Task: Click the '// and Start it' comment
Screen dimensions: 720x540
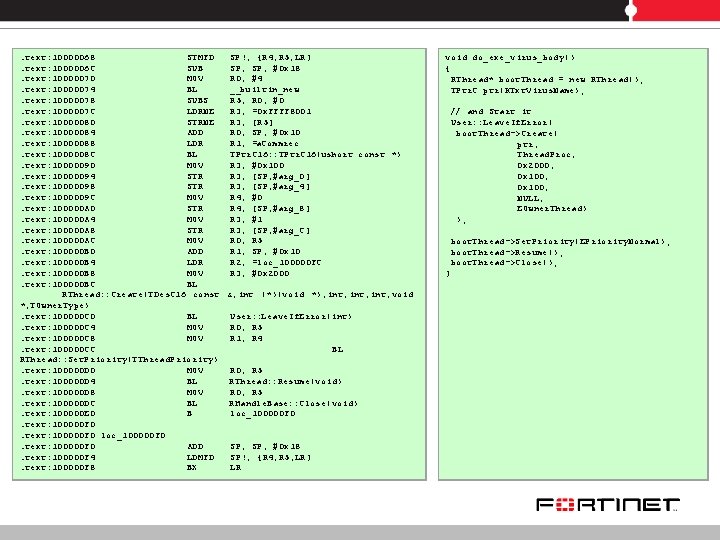Action: tap(491, 112)
